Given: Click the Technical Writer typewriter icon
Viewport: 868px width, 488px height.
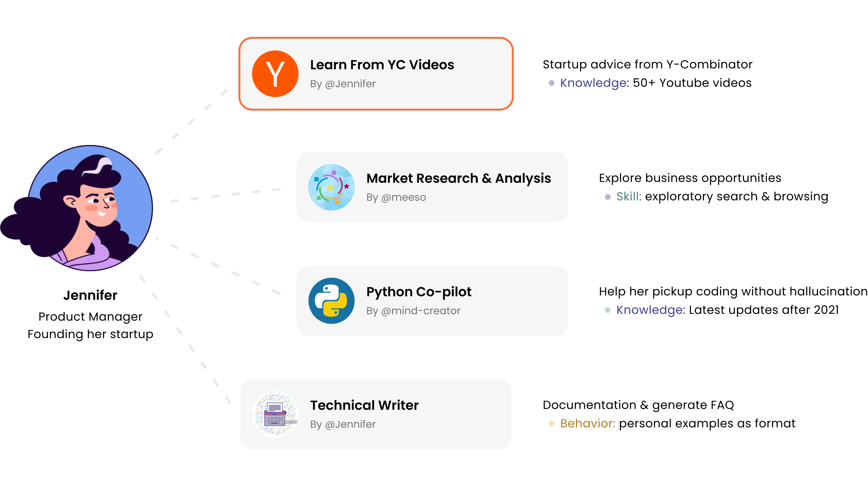Looking at the screenshot, I should pos(275,414).
